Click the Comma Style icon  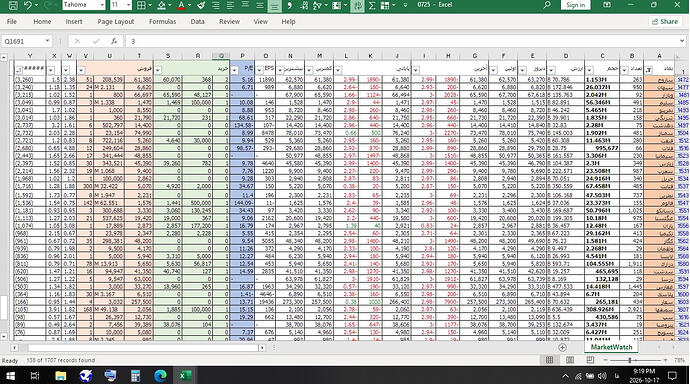(289, 5)
